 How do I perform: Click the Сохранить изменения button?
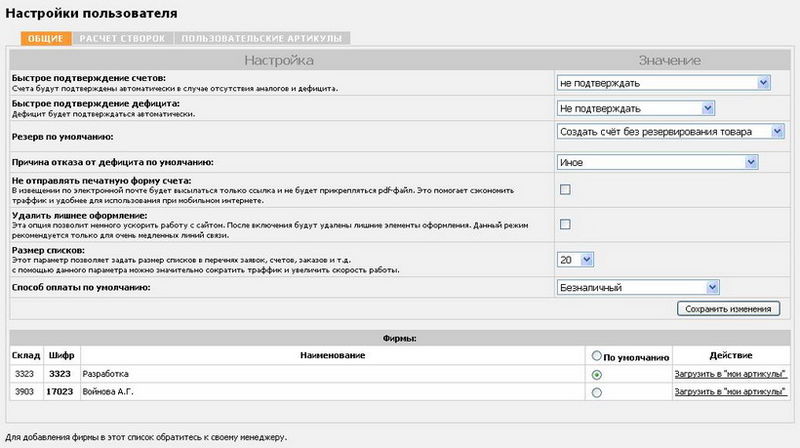pos(728,309)
